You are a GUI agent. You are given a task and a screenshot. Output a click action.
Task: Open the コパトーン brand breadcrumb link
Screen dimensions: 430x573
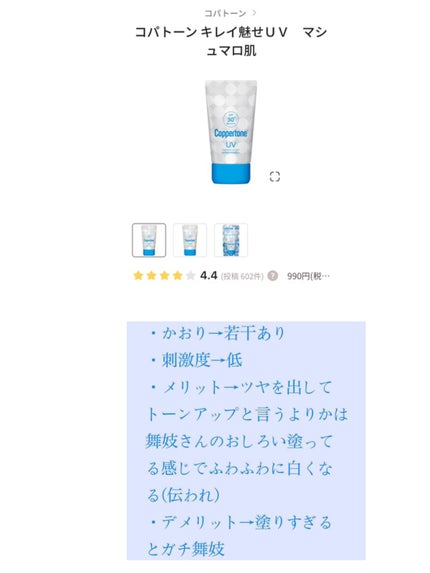point(225,14)
